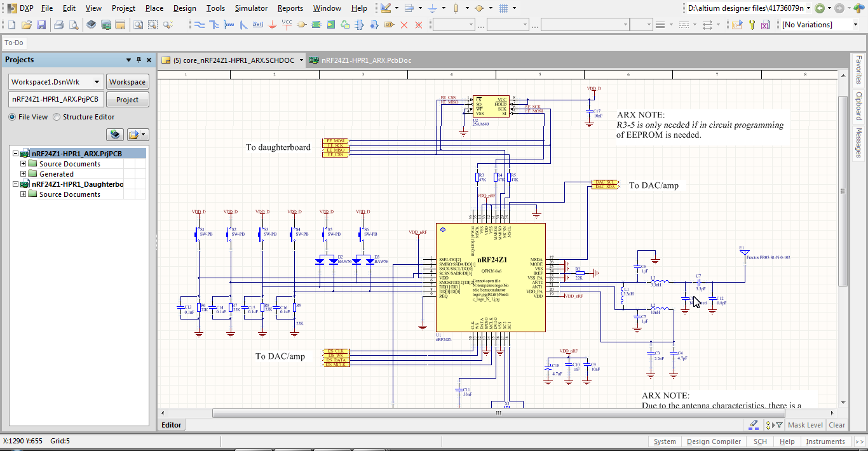868x451 pixels.
Task: Click the Clear button
Action: [837, 425]
